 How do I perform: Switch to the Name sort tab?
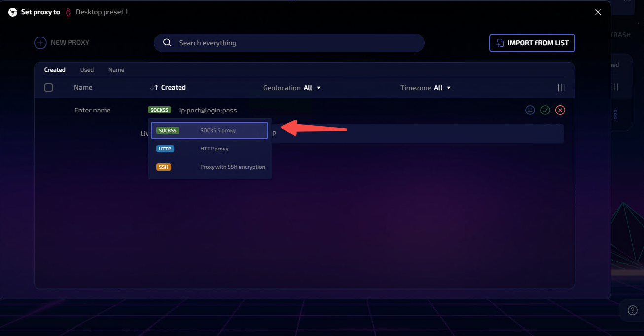pyautogui.click(x=116, y=70)
